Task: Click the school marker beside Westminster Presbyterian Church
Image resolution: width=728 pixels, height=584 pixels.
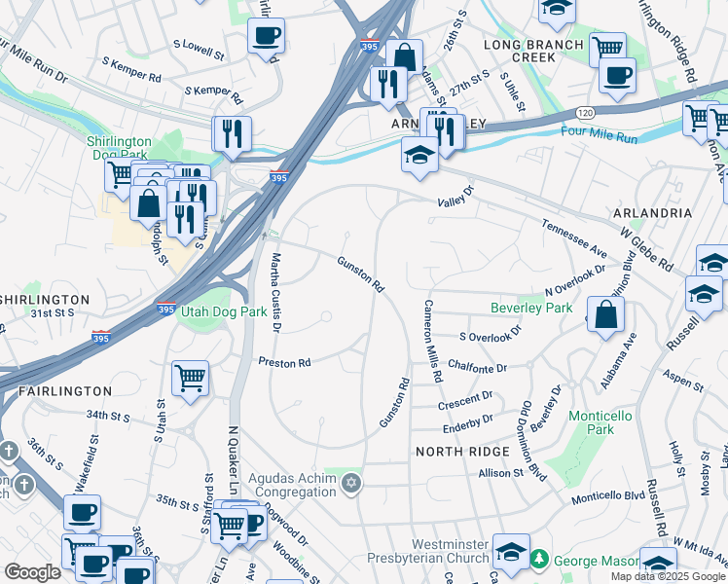Action: pyautogui.click(x=511, y=555)
